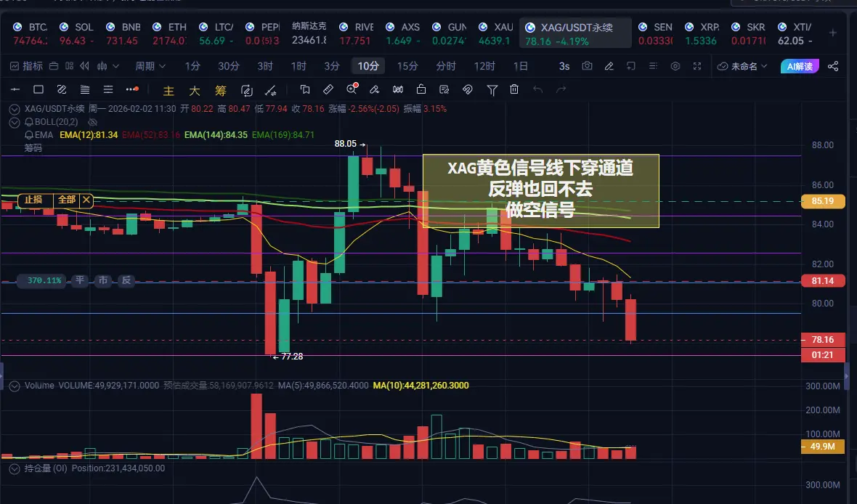
Task: Select the 30分 timeframe
Action: tap(229, 66)
